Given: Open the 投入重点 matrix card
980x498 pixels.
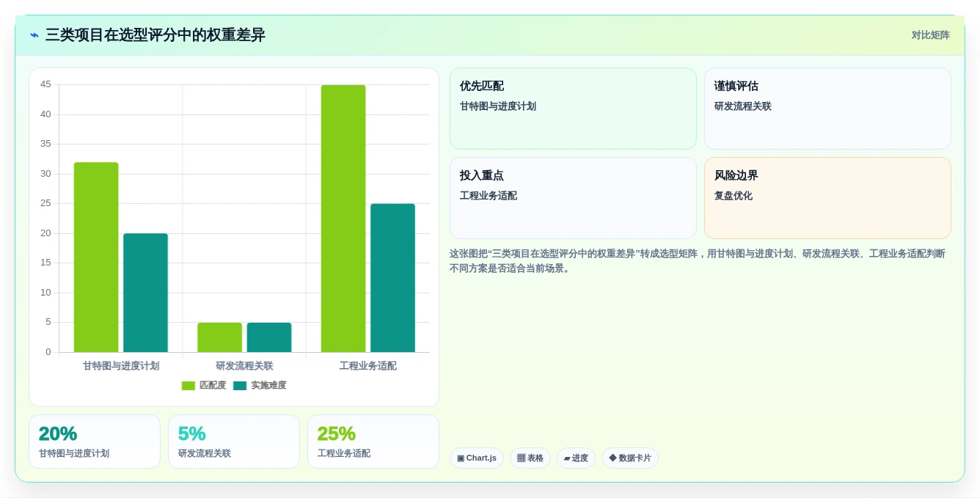Looking at the screenshot, I should click(573, 198).
